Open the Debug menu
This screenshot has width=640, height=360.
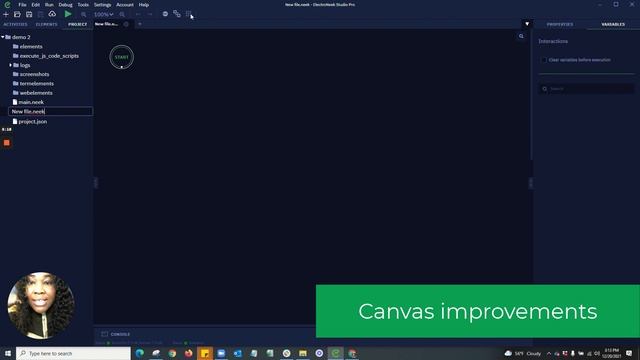tap(65, 5)
